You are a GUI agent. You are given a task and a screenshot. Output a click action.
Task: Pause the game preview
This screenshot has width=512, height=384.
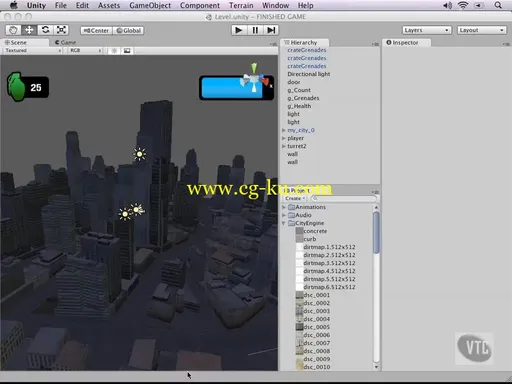click(255, 30)
